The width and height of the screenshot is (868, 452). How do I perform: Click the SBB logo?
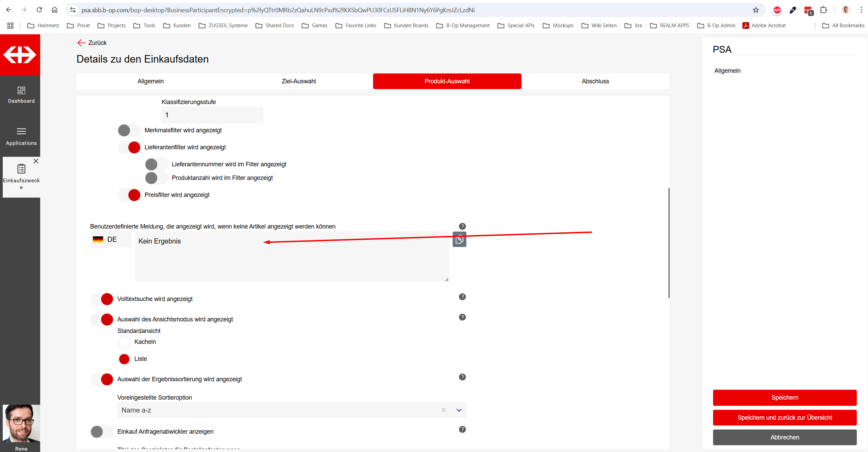[20, 55]
